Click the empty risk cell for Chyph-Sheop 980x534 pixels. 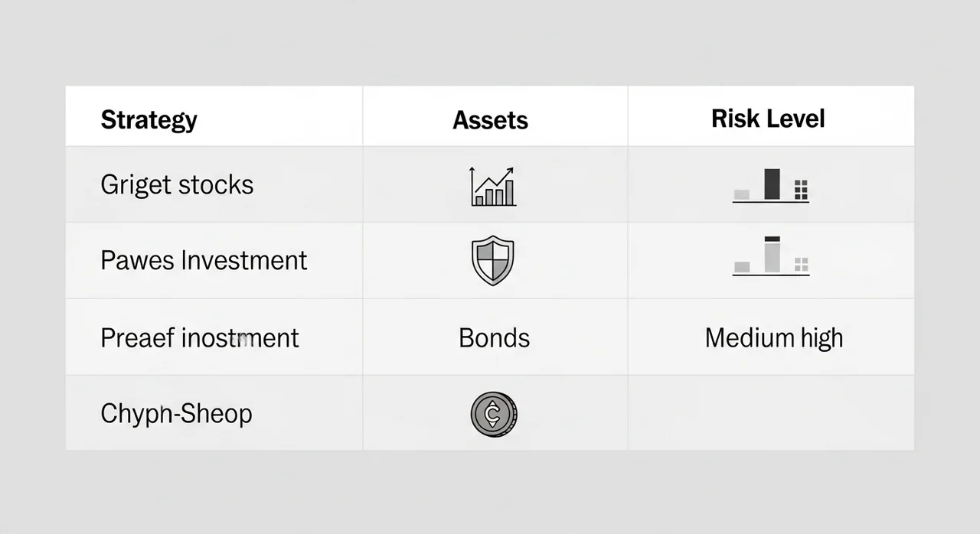[x=771, y=412]
